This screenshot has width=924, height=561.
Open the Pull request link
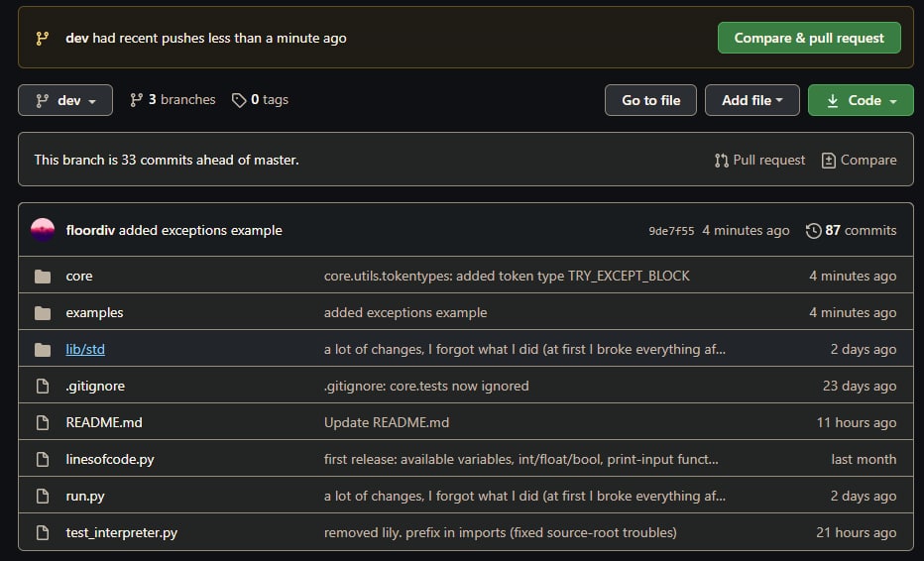(759, 160)
